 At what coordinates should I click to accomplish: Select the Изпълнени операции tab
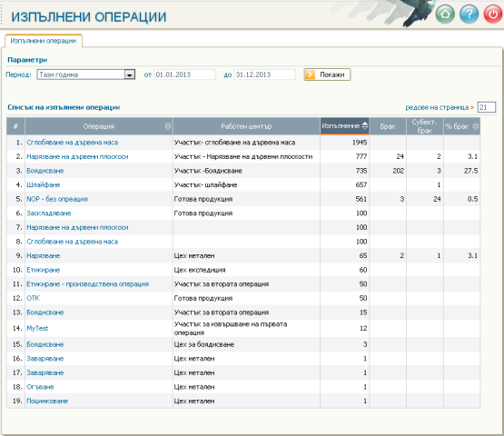(x=44, y=41)
